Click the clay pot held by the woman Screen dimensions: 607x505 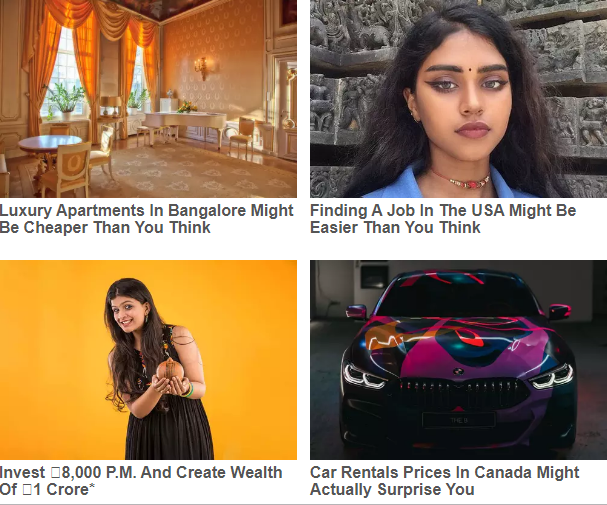click(170, 369)
